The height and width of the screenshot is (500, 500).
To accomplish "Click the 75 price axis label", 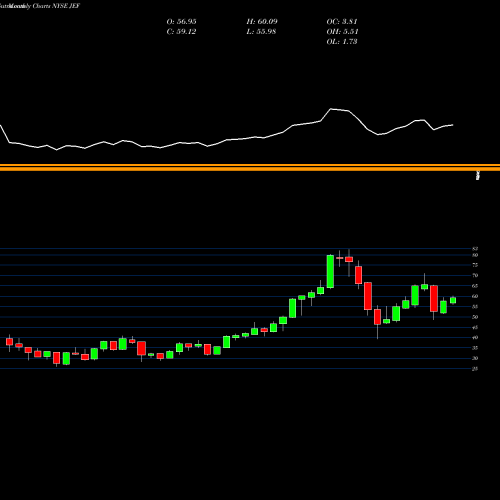I will tap(475, 265).
